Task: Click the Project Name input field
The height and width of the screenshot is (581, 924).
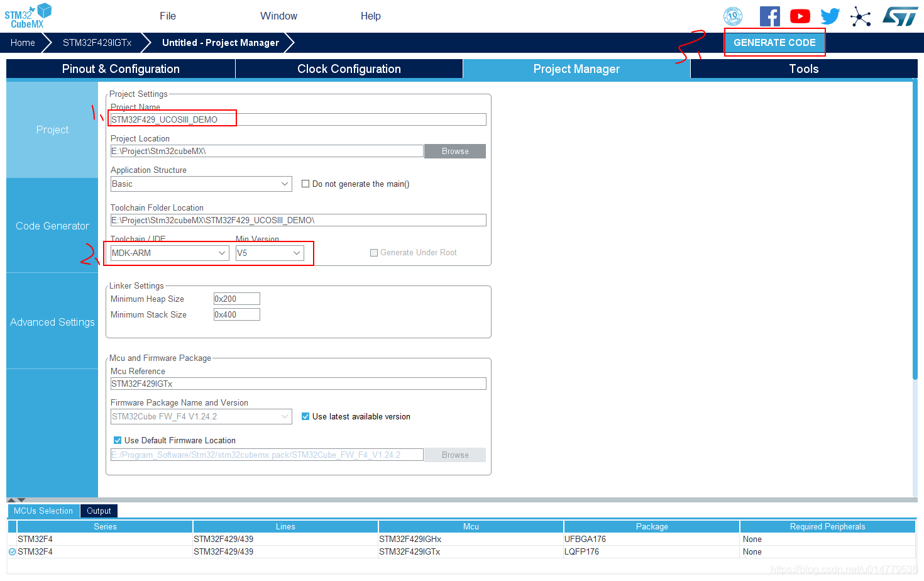Action: coord(298,119)
